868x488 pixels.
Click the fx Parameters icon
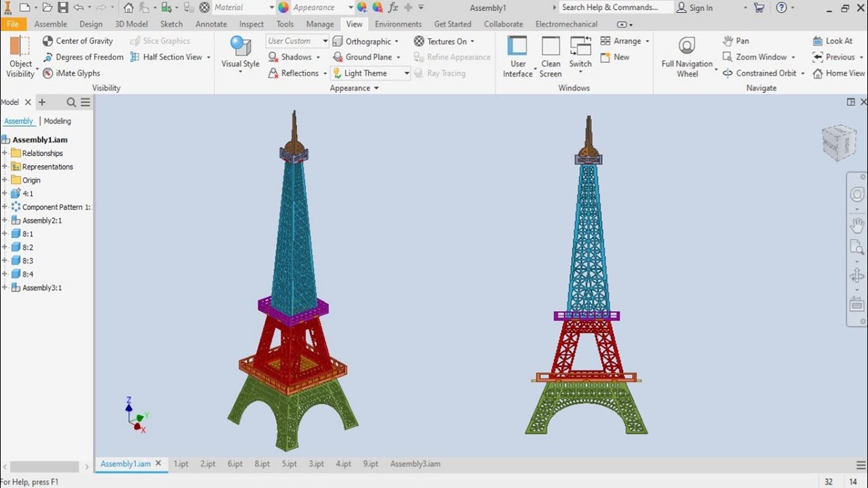tap(393, 7)
